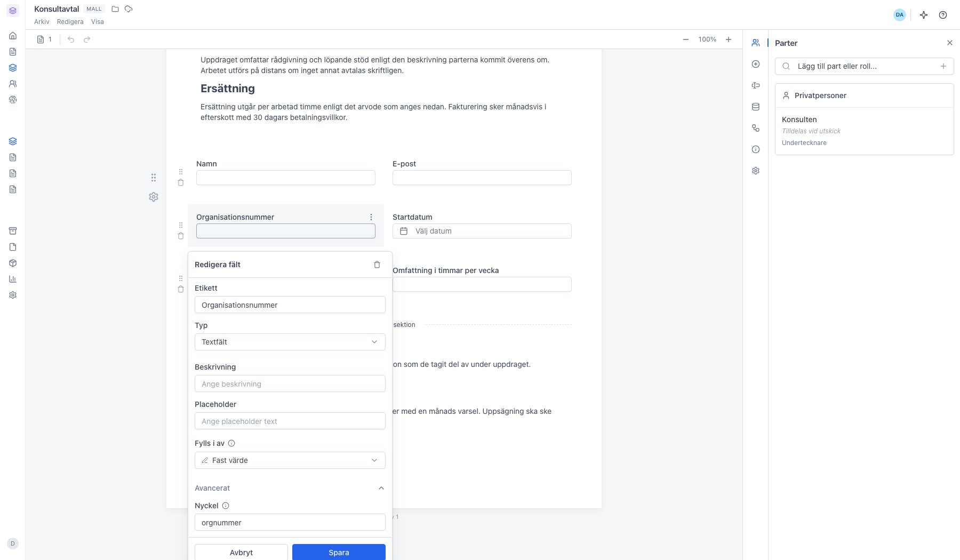Open the Fylls i av dropdown Fast värde
This screenshot has height=560, width=960.
290,460
